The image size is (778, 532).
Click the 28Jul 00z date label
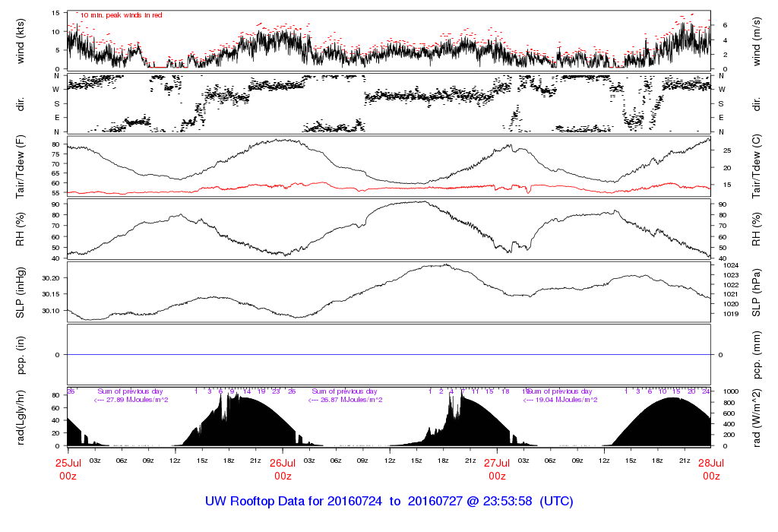711,468
